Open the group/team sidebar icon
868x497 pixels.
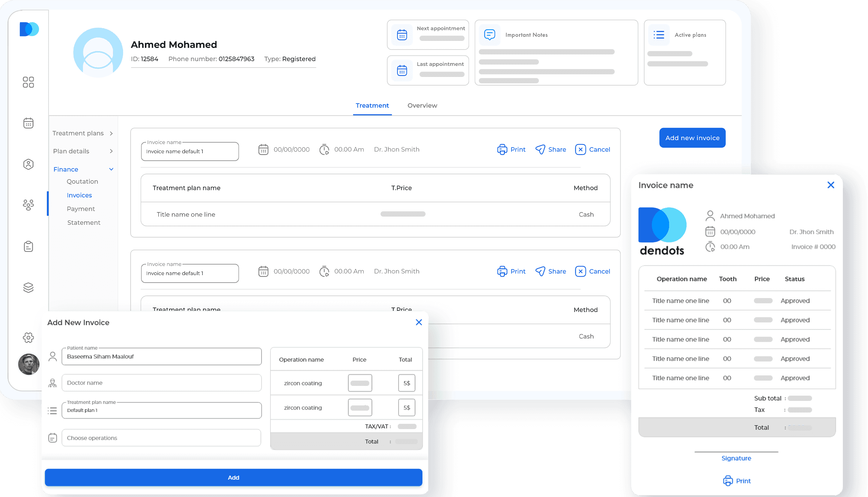tap(28, 205)
